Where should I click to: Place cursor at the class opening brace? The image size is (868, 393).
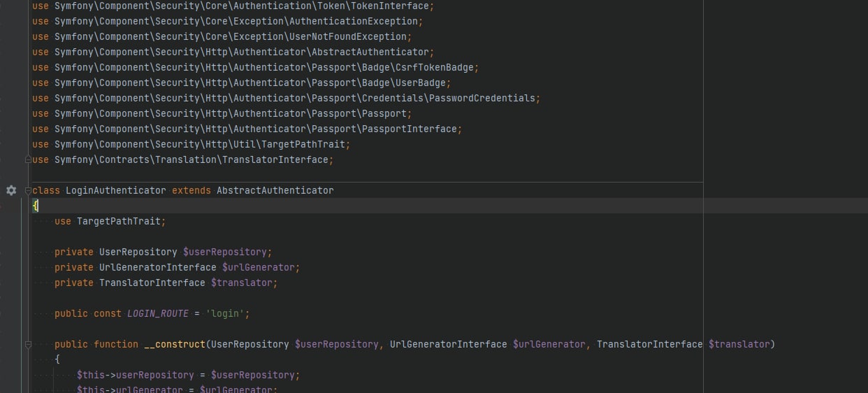pos(36,206)
